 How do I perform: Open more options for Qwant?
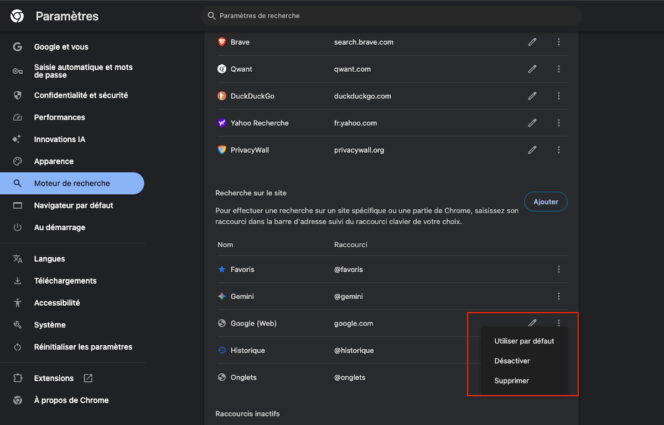click(559, 69)
